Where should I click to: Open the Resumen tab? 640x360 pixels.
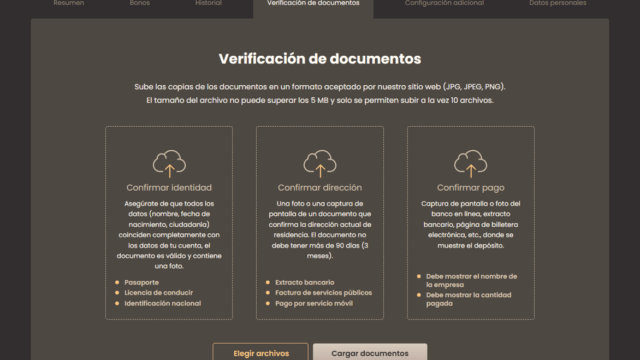click(x=69, y=3)
